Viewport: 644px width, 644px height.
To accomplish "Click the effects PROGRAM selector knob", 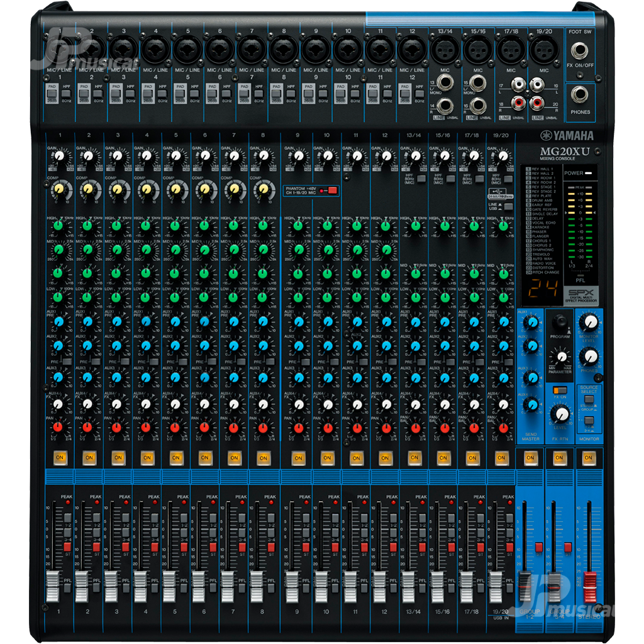I will pyautogui.click(x=559, y=321).
